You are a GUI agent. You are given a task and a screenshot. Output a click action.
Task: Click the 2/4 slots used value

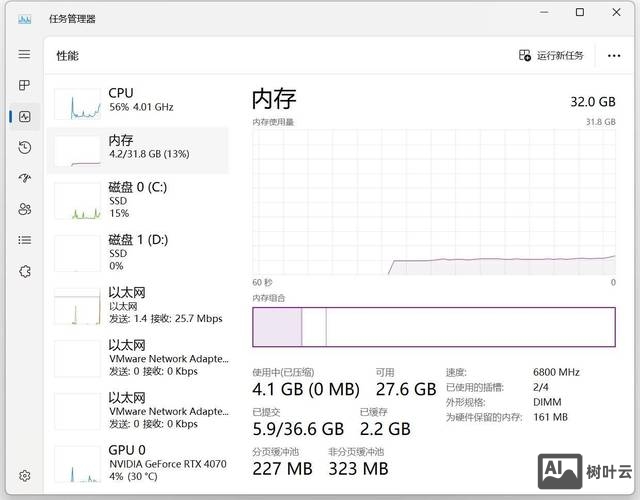540,387
